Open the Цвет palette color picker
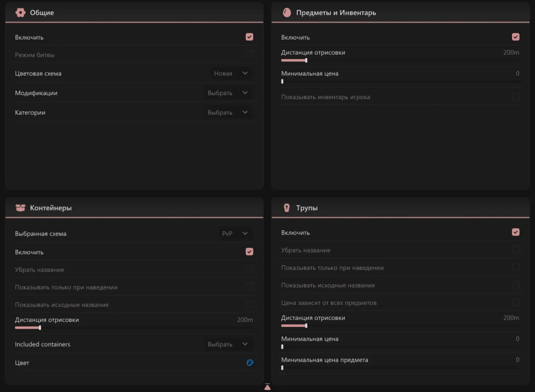Viewport: 535px width, 392px height. coord(250,363)
